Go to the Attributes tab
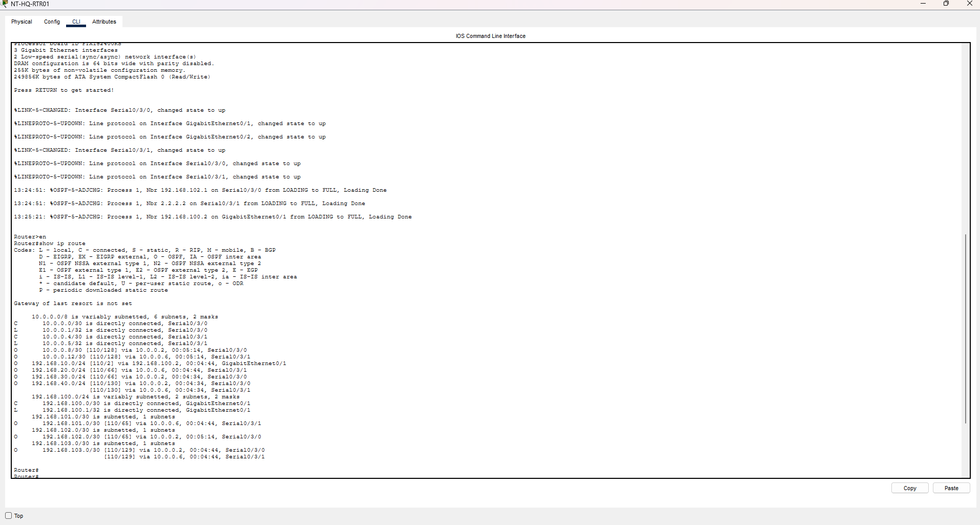Image resolution: width=980 pixels, height=525 pixels. click(x=104, y=22)
